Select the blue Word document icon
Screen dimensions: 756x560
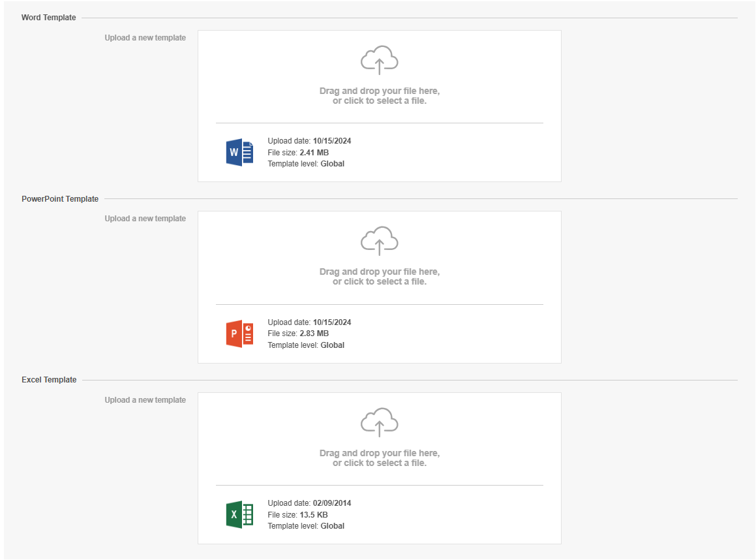point(239,153)
